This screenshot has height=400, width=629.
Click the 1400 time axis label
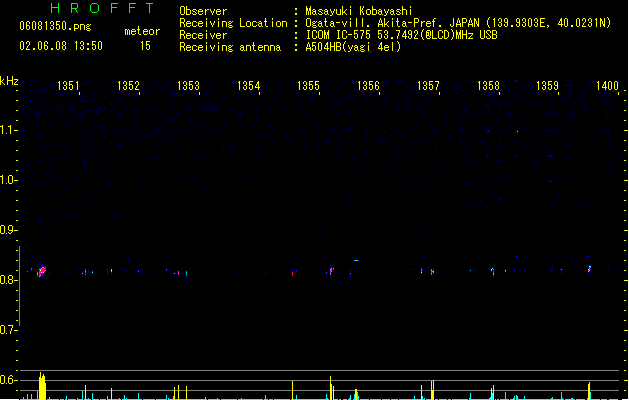(x=607, y=86)
